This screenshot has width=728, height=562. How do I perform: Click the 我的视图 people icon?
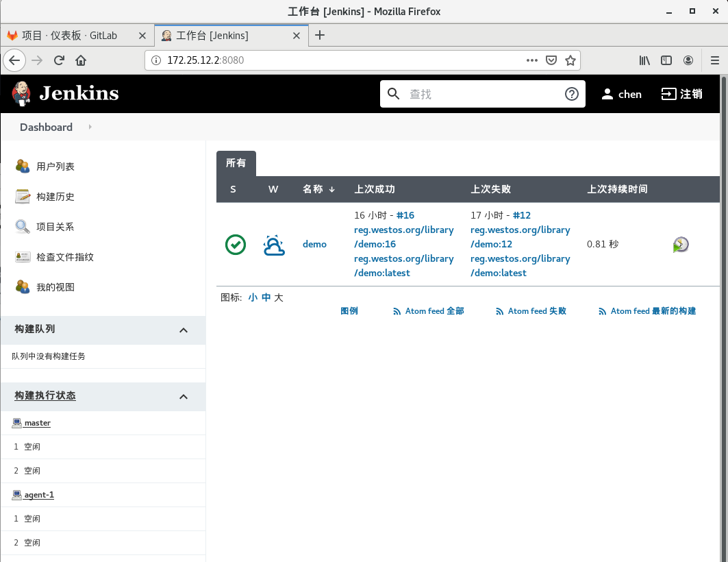(23, 286)
